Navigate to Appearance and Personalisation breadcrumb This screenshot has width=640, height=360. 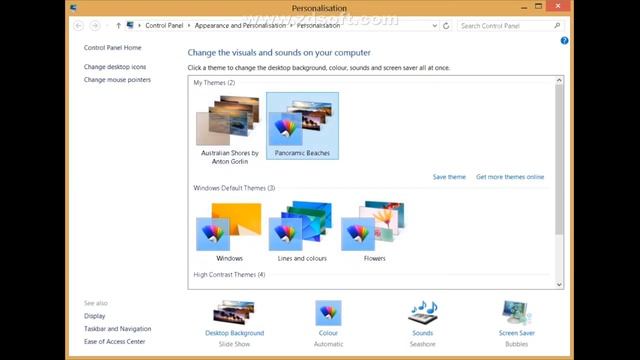240,26
